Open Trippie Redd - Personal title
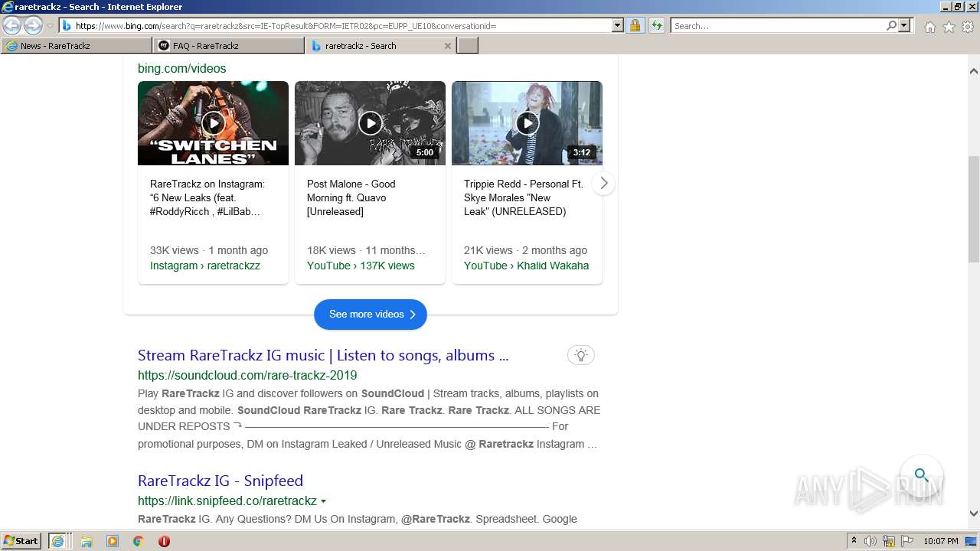Viewport: 980px width, 551px height. point(524,197)
